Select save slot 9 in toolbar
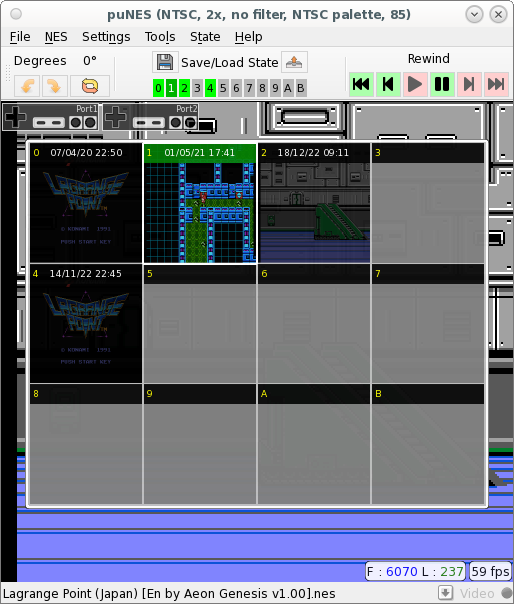This screenshot has height=604, width=514. click(275, 88)
